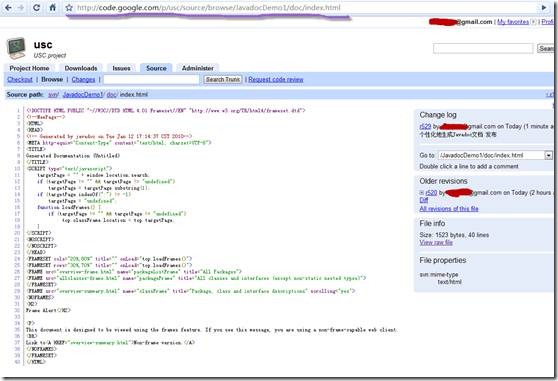This screenshot has height=381, width=558.
Task: Select the Browse sub-tab
Action: point(52,79)
